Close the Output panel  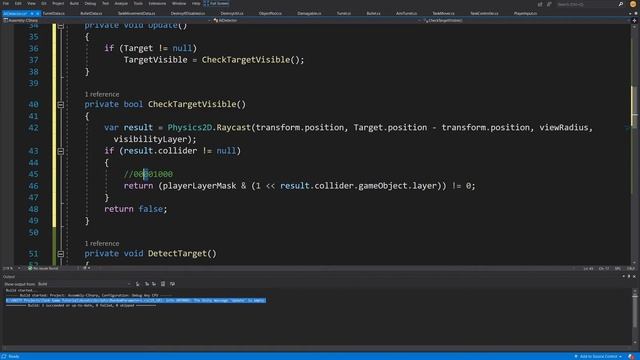pos(634,277)
